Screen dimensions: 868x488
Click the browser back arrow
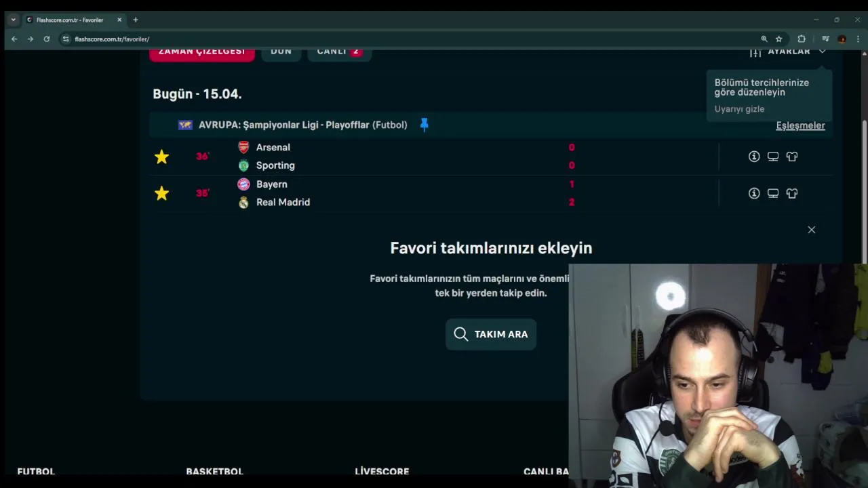coord(14,39)
